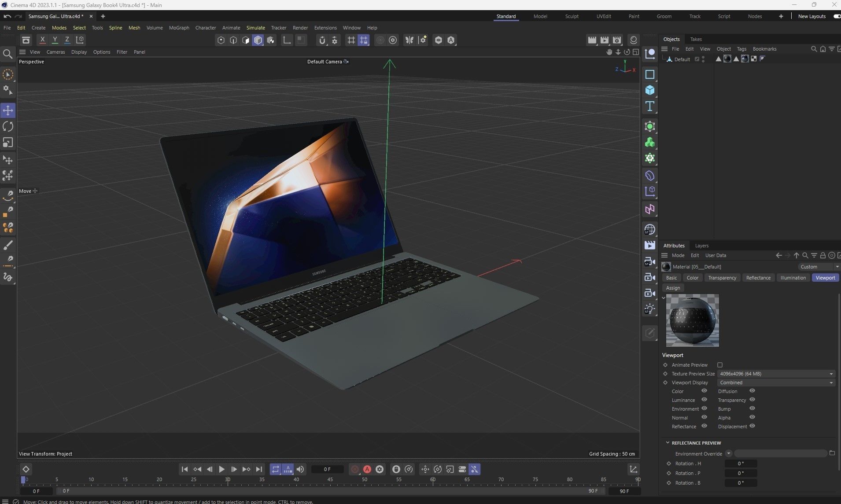The image size is (841, 504).
Task: Play the animation forward
Action: coord(221,469)
